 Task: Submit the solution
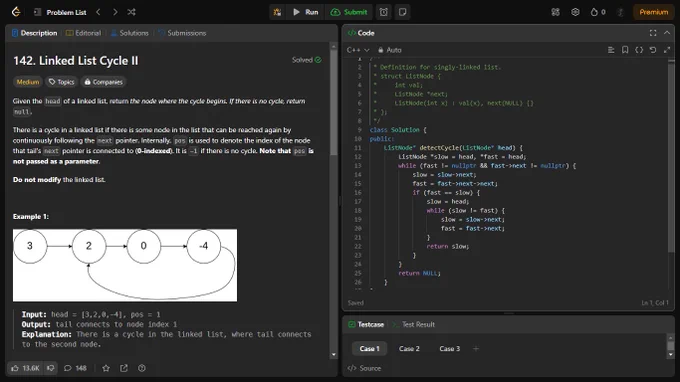coord(349,12)
